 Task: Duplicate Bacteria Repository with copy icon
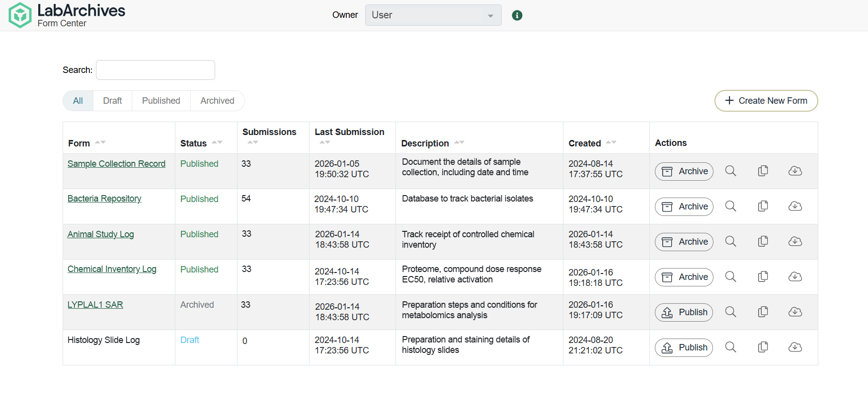[x=763, y=206]
